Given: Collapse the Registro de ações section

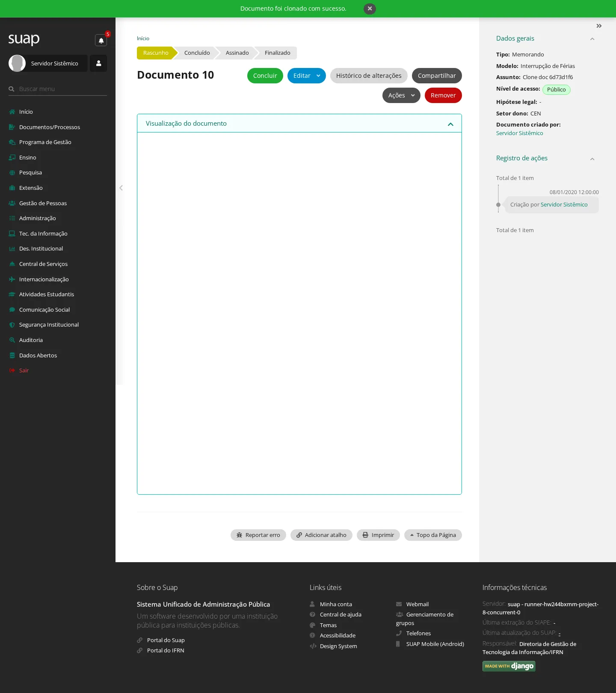Looking at the screenshot, I should point(592,159).
